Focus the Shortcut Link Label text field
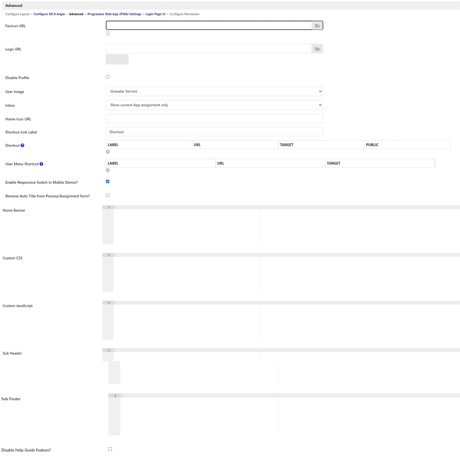Screen dimensions: 460x476 pyautogui.click(x=214, y=132)
